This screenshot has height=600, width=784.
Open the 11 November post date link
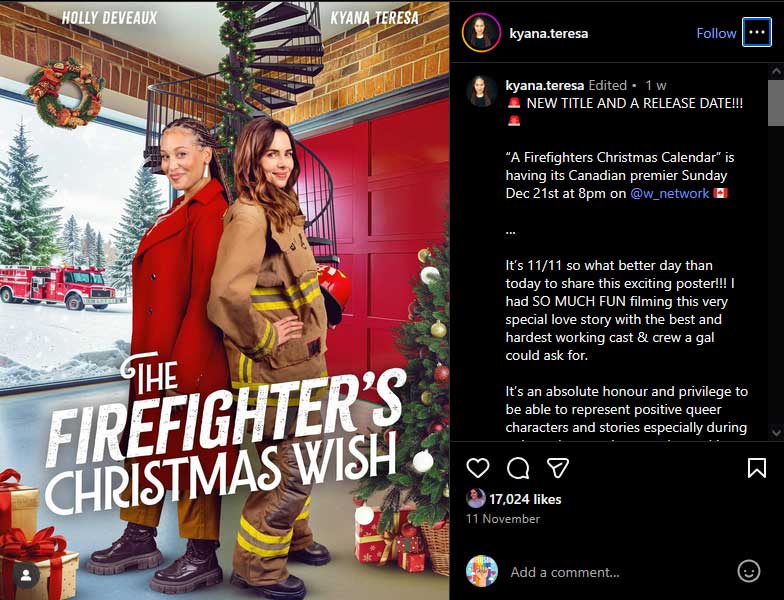tap(502, 519)
